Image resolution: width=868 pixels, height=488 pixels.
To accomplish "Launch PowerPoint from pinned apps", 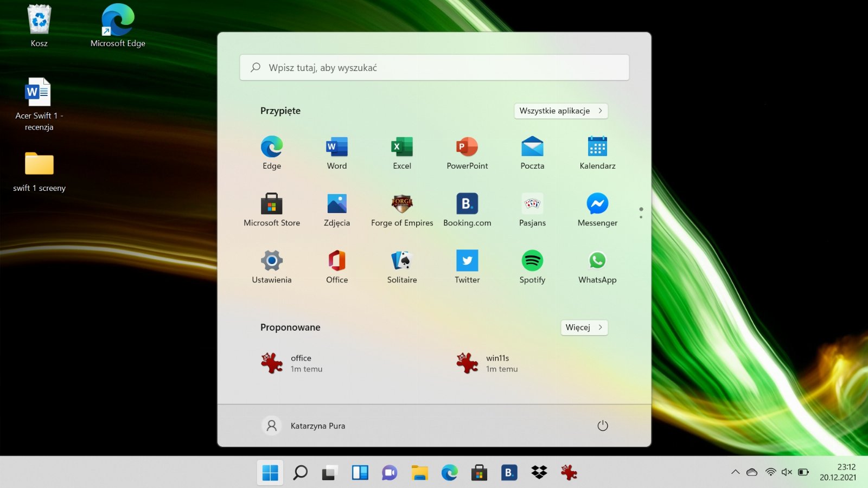I will point(467,153).
